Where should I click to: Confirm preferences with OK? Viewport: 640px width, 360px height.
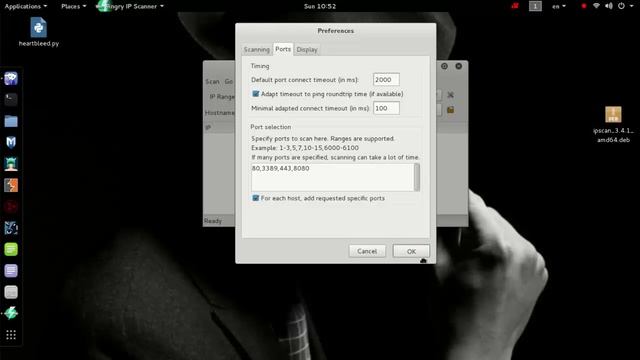click(x=411, y=251)
